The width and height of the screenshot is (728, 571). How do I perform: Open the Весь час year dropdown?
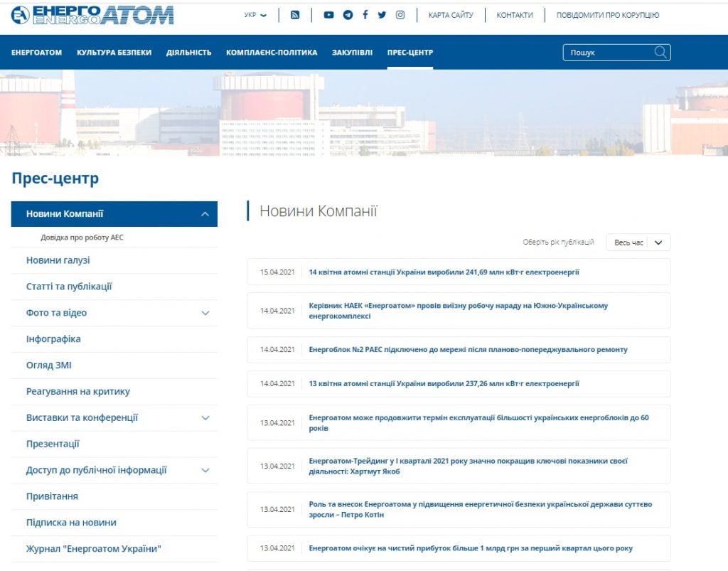(x=638, y=242)
